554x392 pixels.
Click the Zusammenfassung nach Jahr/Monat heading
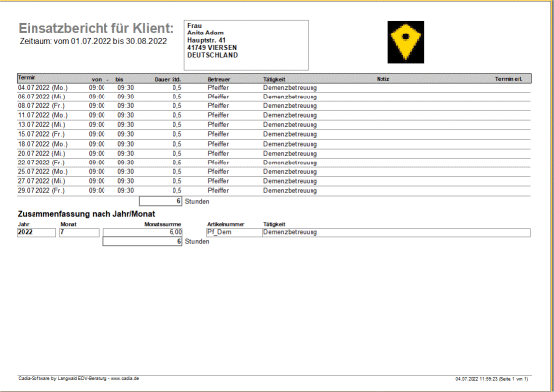tap(86, 214)
